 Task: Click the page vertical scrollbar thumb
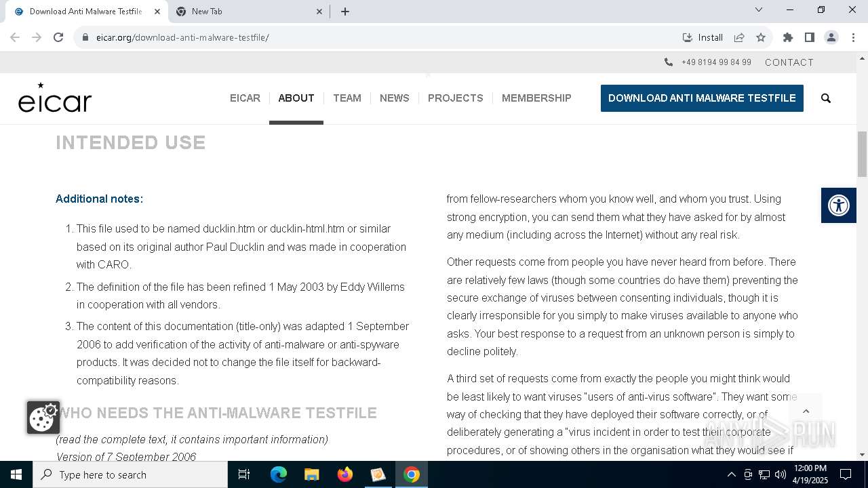(863, 155)
